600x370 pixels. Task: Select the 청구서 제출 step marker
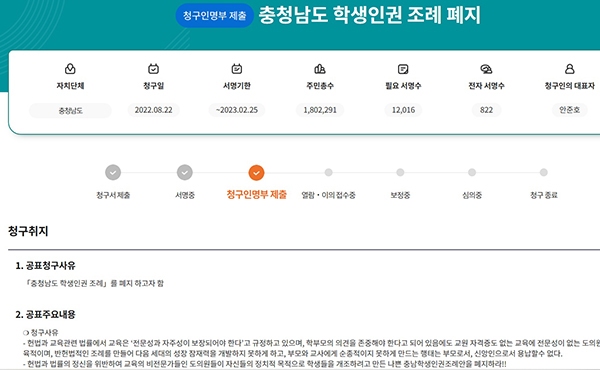click(113, 173)
